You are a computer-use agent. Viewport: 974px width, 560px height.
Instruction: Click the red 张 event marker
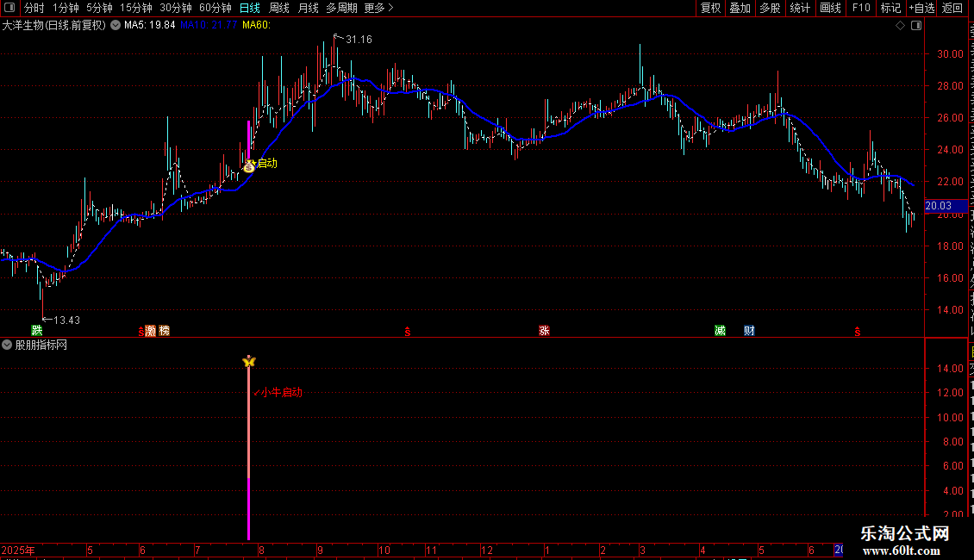[544, 330]
